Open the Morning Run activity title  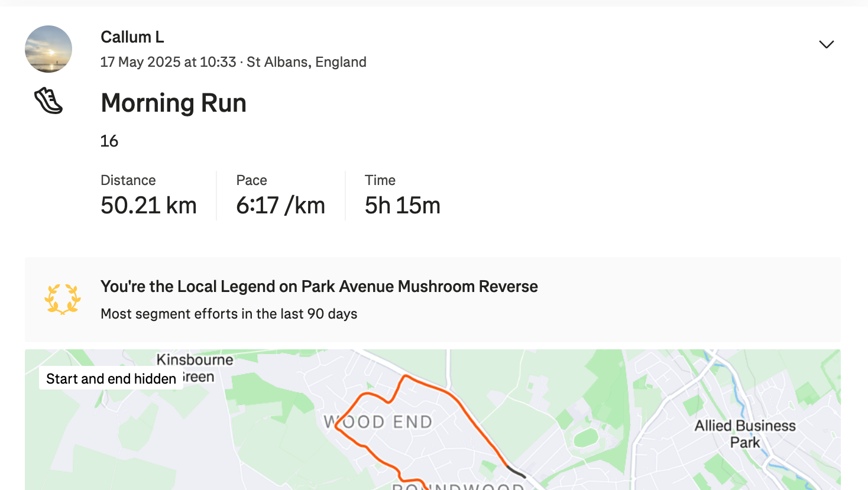(173, 103)
